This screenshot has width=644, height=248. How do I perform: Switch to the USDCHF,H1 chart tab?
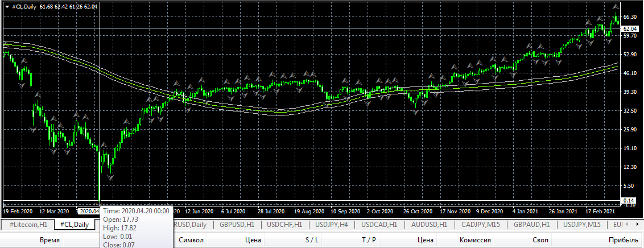coord(284,225)
